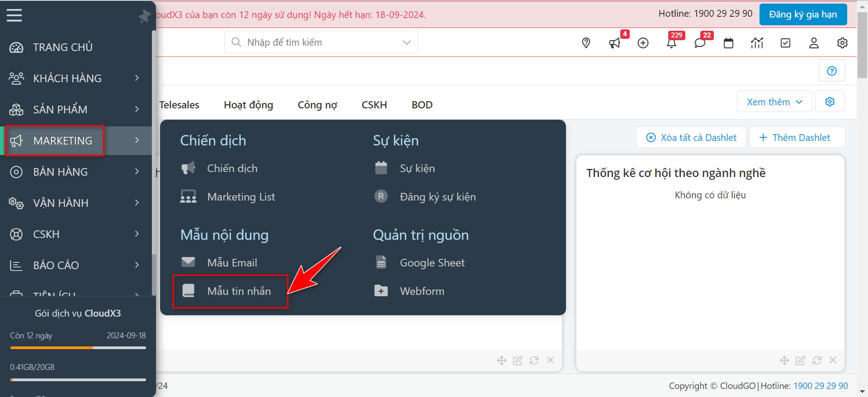868x397 pixels.
Task: Select Mẫu tin nhắn menu item
Action: [239, 291]
